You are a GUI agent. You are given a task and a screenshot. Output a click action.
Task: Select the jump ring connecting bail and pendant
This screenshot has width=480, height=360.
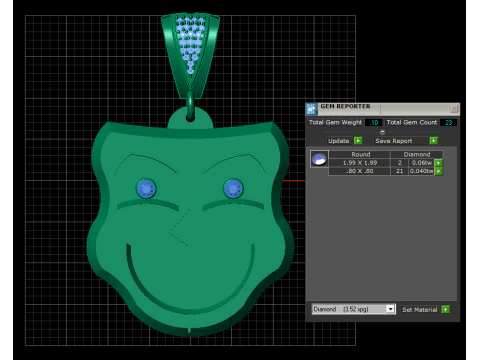click(x=190, y=106)
